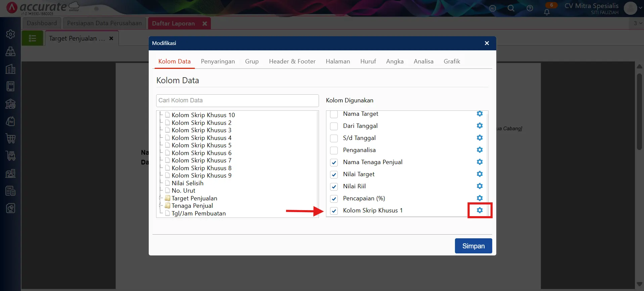Open the report pie chart module in sidebar
This screenshot has width=644, height=291.
tap(10, 208)
